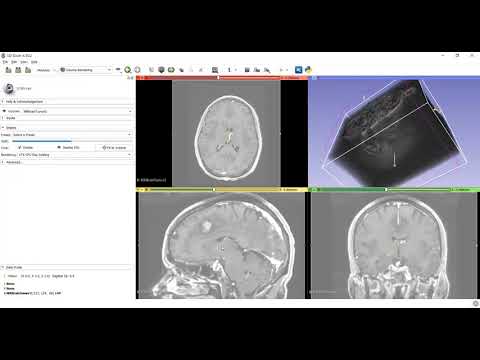The width and height of the screenshot is (480, 360).
Task: Toggle the crosshair toolbar icon
Action: (x=281, y=70)
